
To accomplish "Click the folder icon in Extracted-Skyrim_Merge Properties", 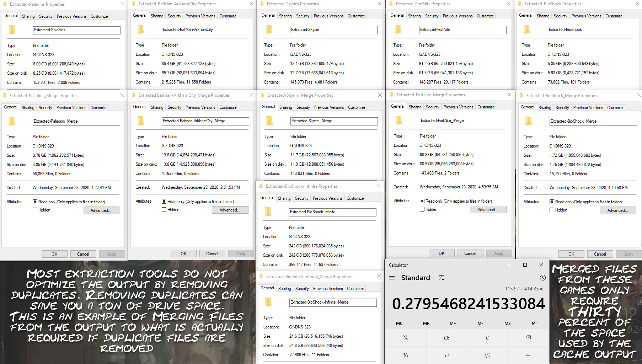I will click(x=270, y=121).
